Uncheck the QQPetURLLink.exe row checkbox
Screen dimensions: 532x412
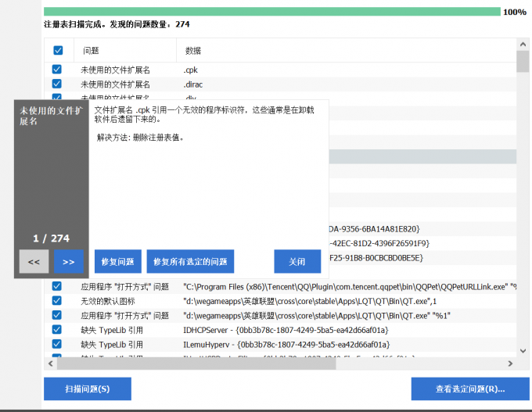[x=56, y=286]
